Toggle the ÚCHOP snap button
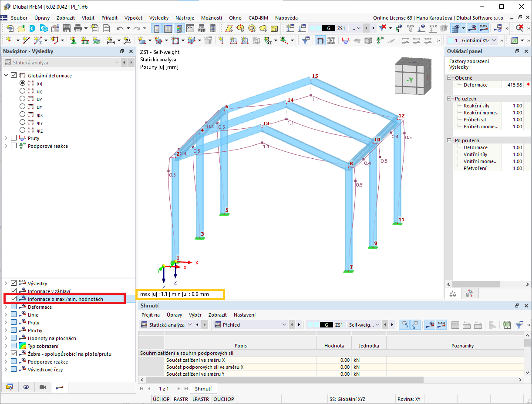 tap(161, 399)
